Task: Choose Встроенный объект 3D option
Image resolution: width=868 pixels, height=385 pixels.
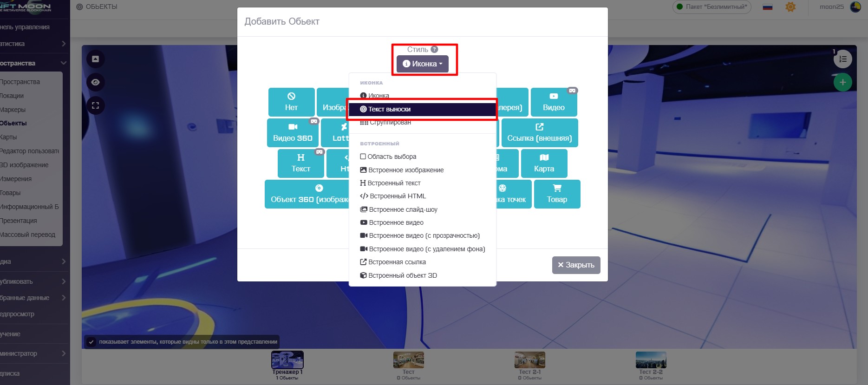Action: click(422, 275)
